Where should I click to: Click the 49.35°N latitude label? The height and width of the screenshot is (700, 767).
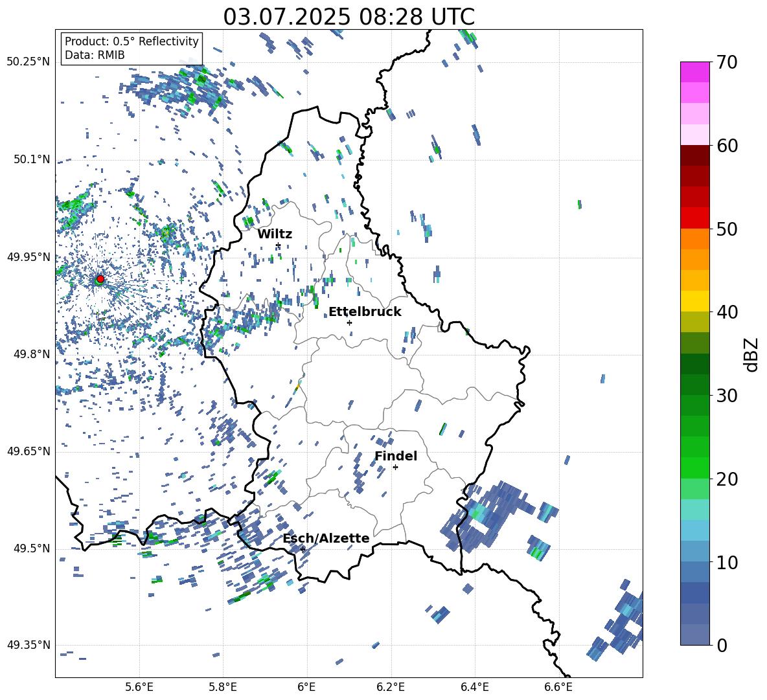(x=29, y=645)
